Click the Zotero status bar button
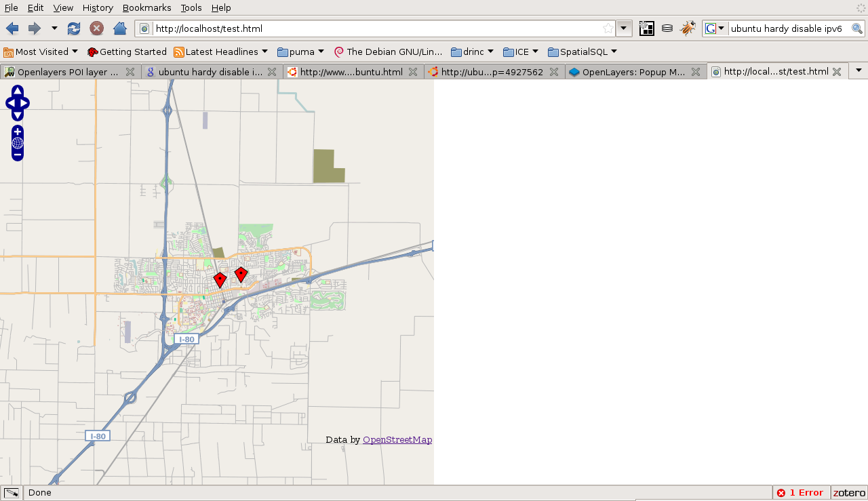The image size is (868, 501). tap(849, 493)
